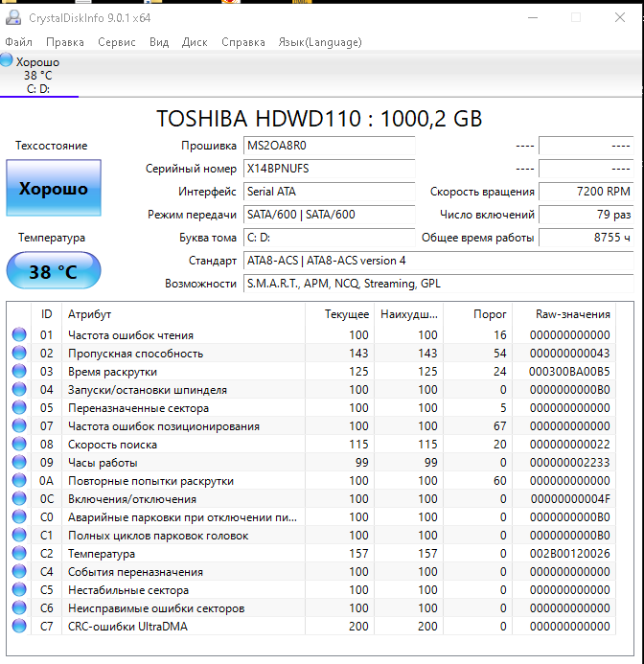Click the ID column header
Viewport: 644px width, 664px height.
[x=47, y=313]
